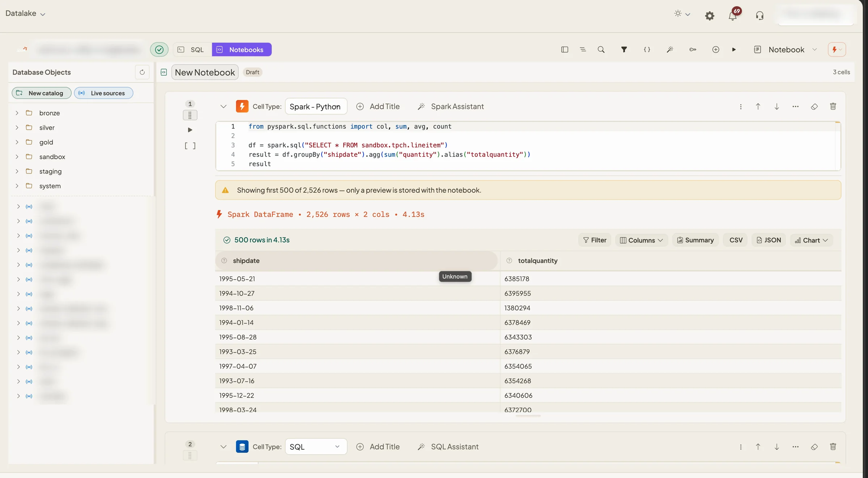Expand the sandbox catalog

click(x=17, y=157)
